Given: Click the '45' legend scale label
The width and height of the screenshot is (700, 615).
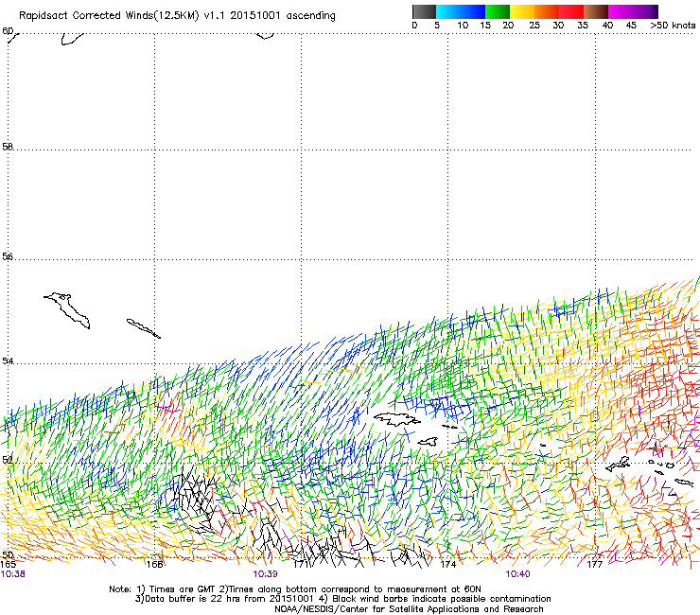Looking at the screenshot, I should 631,26.
